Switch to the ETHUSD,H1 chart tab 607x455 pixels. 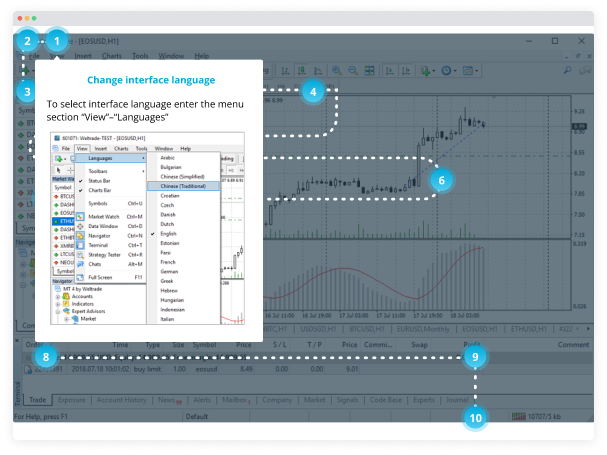pyautogui.click(x=528, y=329)
